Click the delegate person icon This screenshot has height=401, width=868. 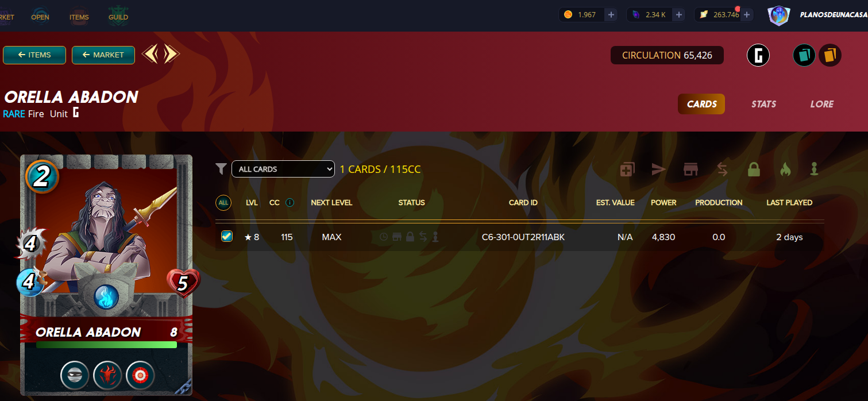[x=813, y=169]
